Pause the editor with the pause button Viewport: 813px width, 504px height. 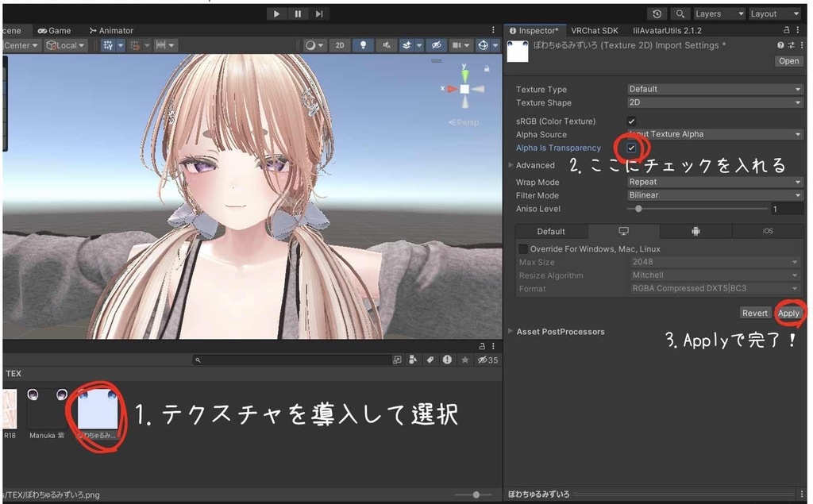tap(298, 14)
